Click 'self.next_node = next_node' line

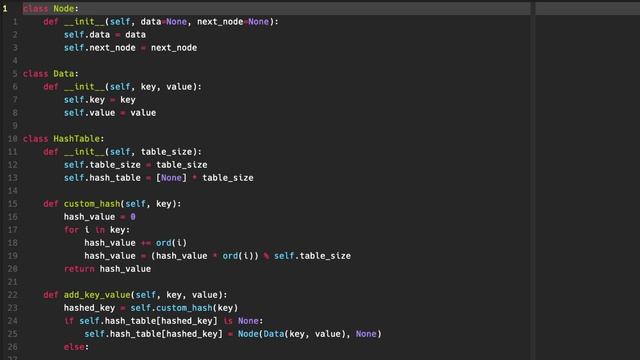click(x=130, y=48)
